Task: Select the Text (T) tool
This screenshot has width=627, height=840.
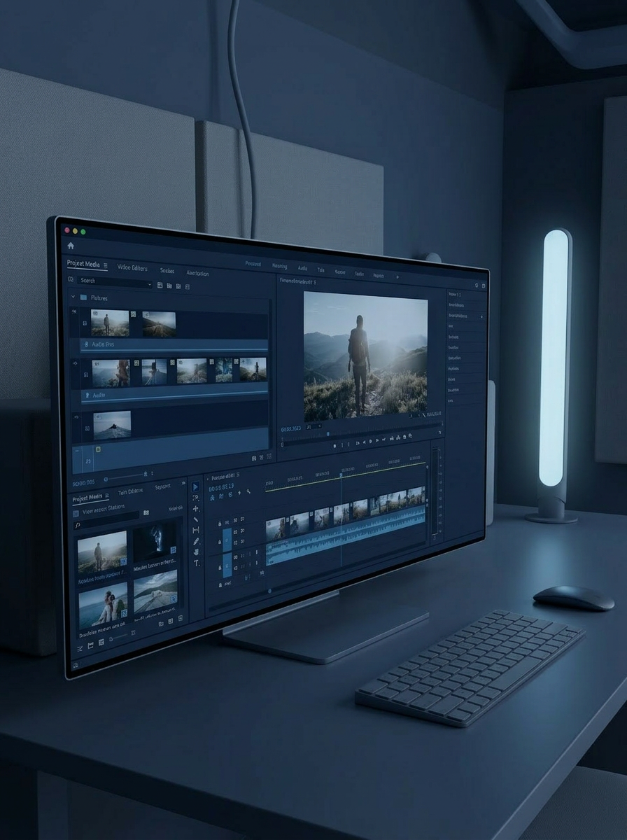Action: coord(197,563)
